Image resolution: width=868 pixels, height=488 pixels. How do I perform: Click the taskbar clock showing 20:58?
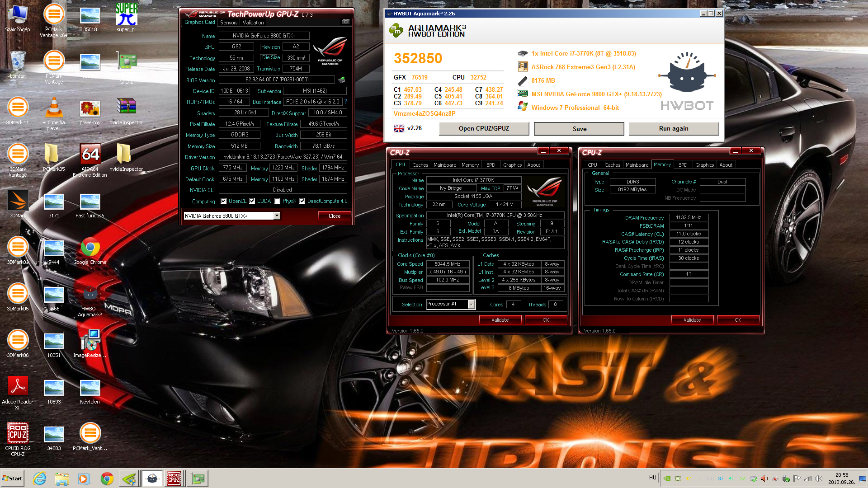click(842, 479)
